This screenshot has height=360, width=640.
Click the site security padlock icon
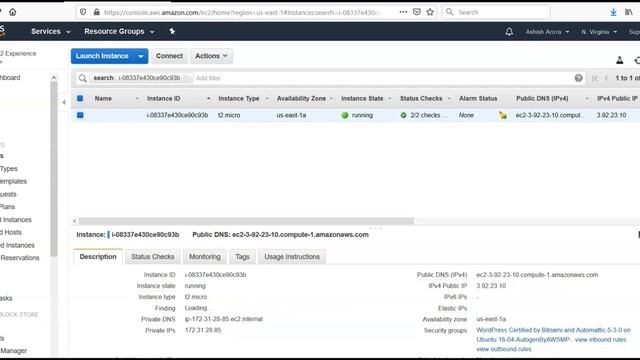click(96, 12)
